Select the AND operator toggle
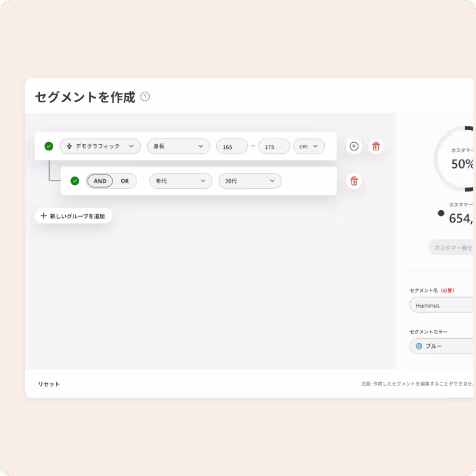 100,181
